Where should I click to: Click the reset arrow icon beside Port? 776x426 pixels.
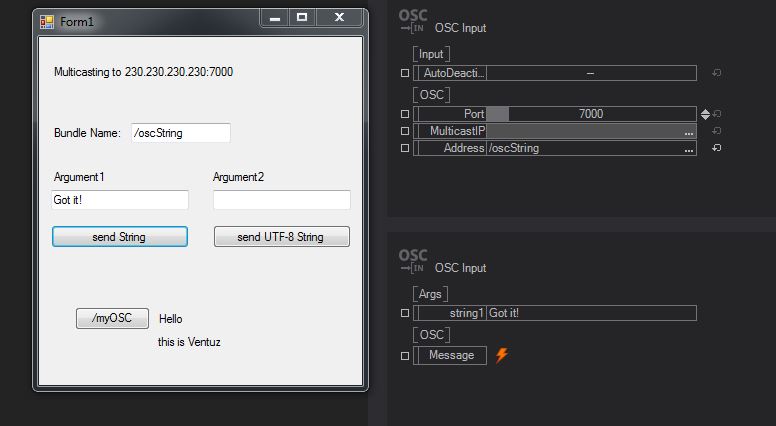pyautogui.click(x=716, y=114)
